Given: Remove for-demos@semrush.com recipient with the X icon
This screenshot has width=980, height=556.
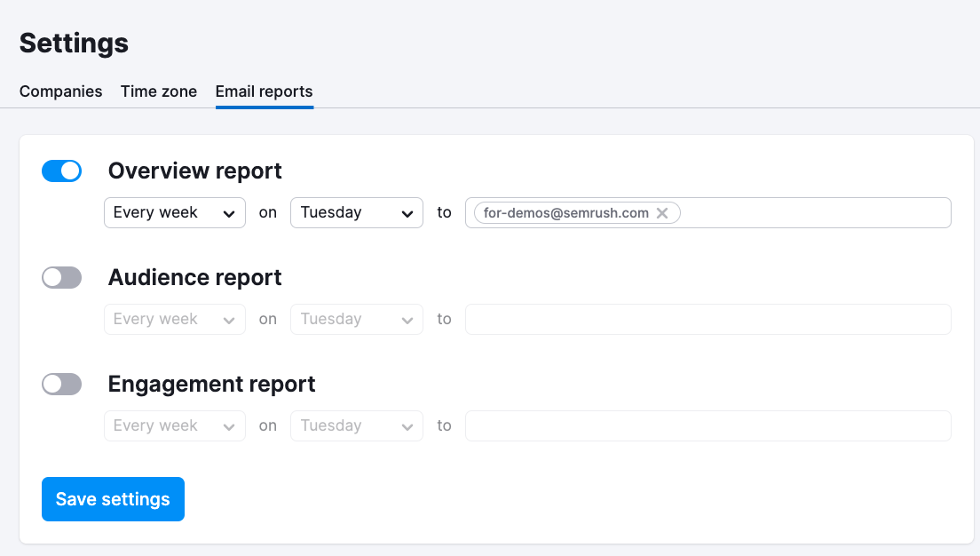Looking at the screenshot, I should click(662, 213).
